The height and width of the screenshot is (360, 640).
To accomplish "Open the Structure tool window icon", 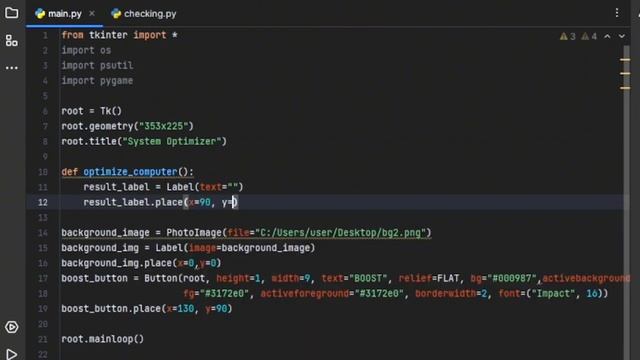I will (x=11, y=40).
